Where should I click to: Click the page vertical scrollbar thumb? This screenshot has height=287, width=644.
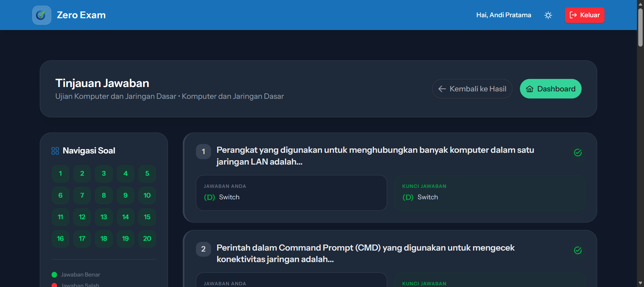pyautogui.click(x=641, y=27)
